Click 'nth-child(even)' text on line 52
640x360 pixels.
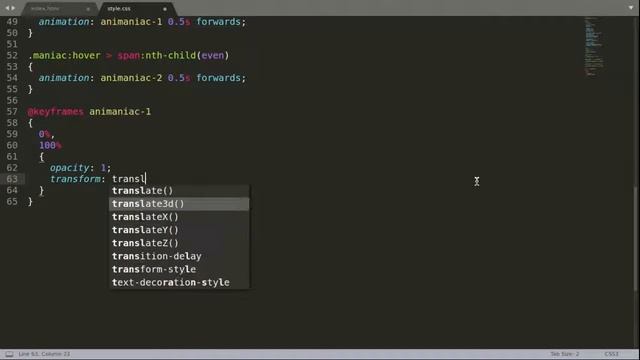pos(187,56)
